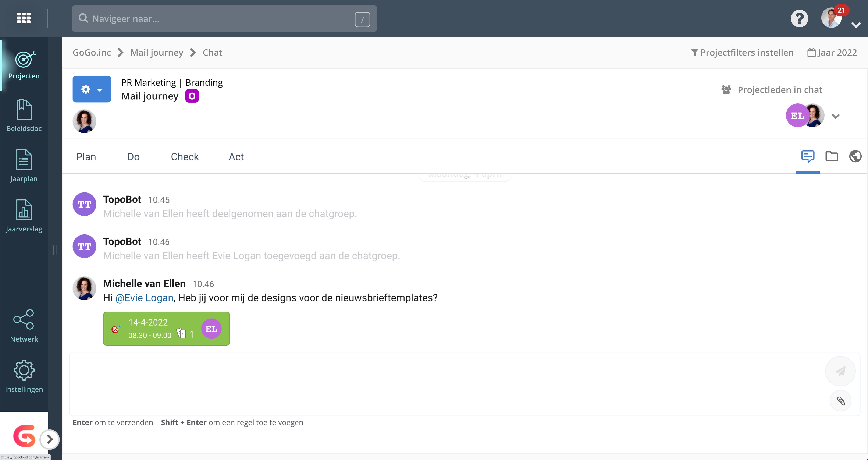Viewport: 868px width, 460px height.
Task: Click TopoBot avatar at 10.46 message
Action: (84, 246)
